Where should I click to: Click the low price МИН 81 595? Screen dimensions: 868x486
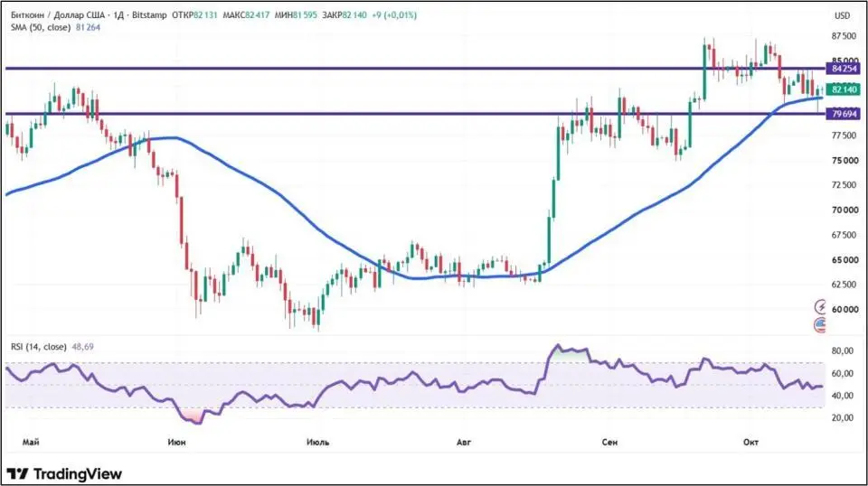point(297,15)
